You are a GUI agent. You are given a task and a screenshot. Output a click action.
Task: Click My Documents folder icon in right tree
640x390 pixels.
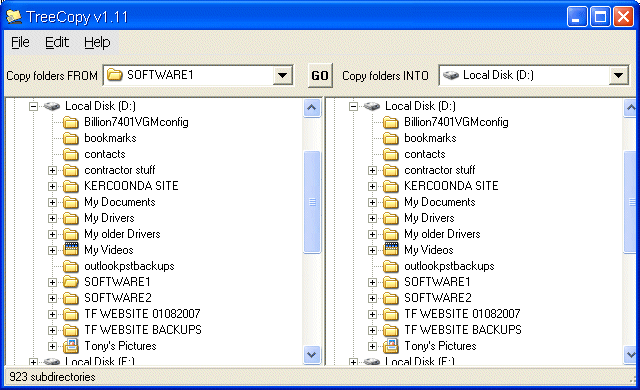pos(391,202)
